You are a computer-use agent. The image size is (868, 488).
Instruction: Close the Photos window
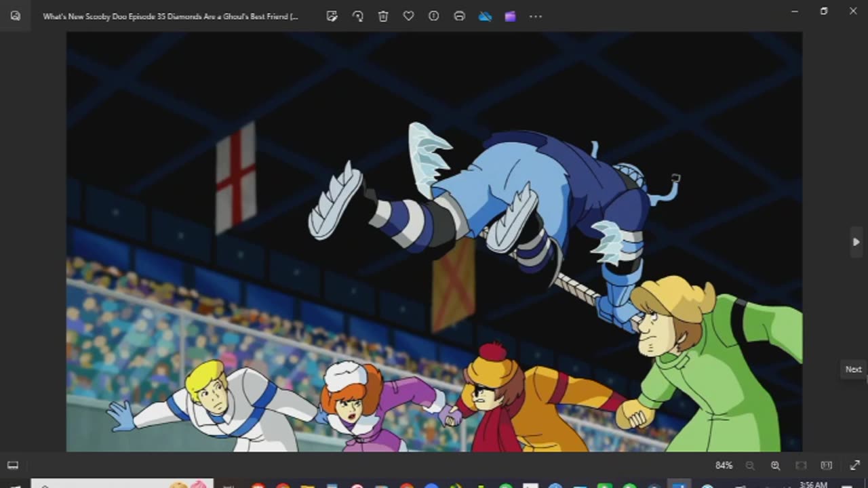853,11
